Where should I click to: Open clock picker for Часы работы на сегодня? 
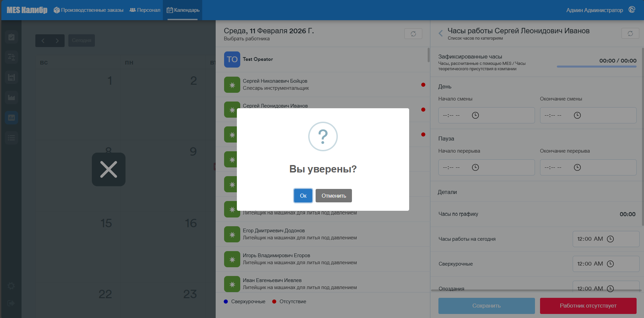click(610, 239)
